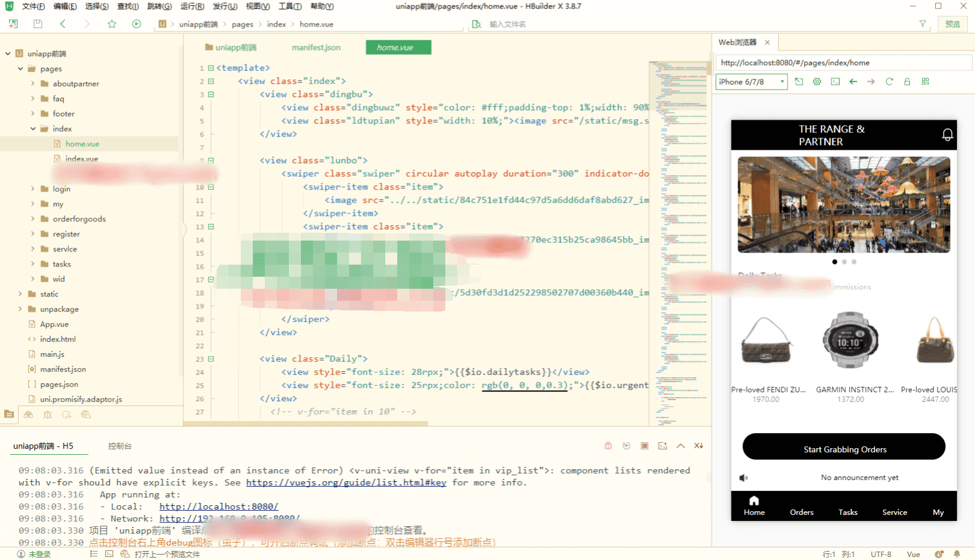This screenshot has width=975, height=560.
Task: Click Start Grabbing Orders button
Action: (844, 447)
